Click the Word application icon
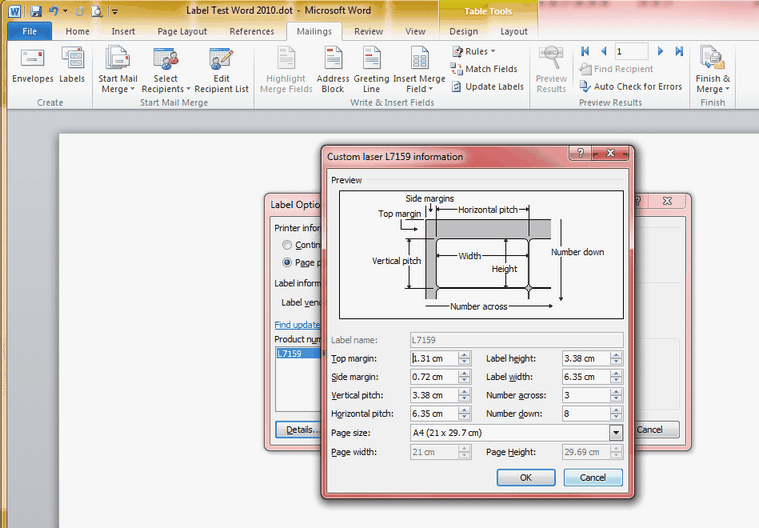The image size is (759, 528). [15, 11]
